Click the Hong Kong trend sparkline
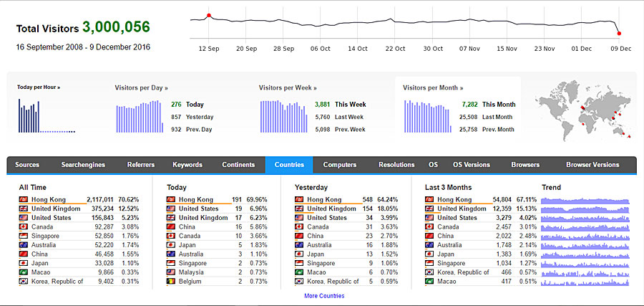Viewport: 644px width, 306px height. pyautogui.click(x=585, y=201)
